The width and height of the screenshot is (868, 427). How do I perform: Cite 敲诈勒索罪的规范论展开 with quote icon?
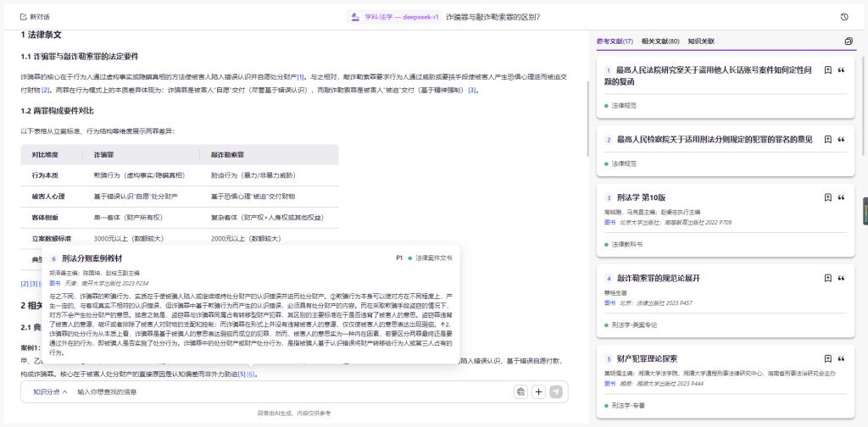(842, 278)
